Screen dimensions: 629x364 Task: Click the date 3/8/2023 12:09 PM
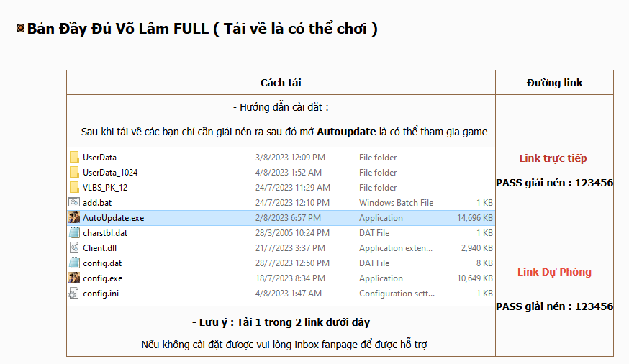click(290, 158)
